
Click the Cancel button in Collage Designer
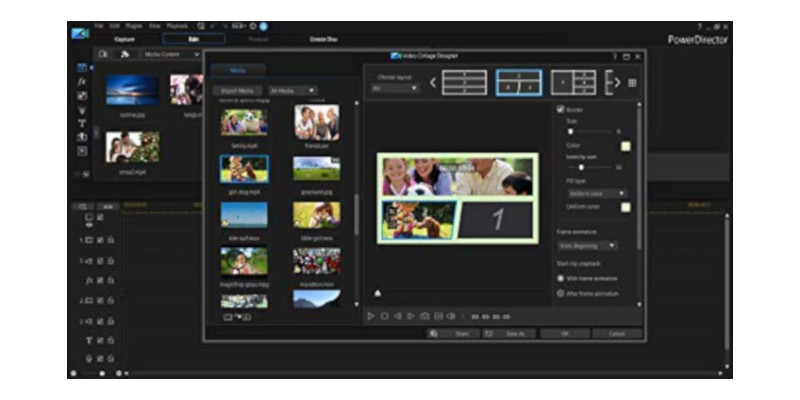coord(617,333)
